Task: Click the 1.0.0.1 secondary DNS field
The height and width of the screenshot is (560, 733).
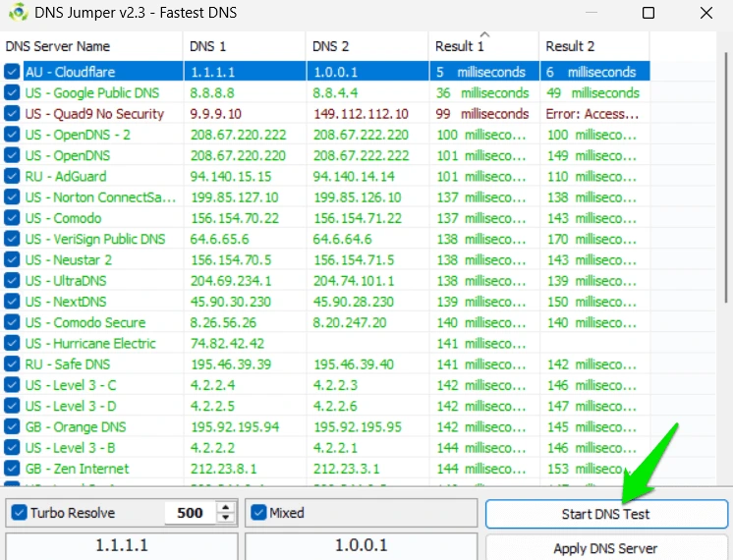Action: tap(361, 545)
